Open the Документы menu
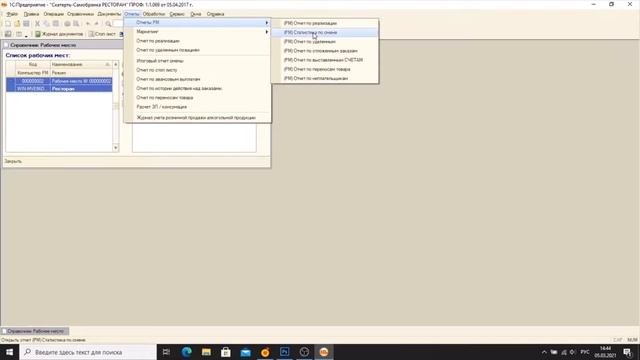 109,14
